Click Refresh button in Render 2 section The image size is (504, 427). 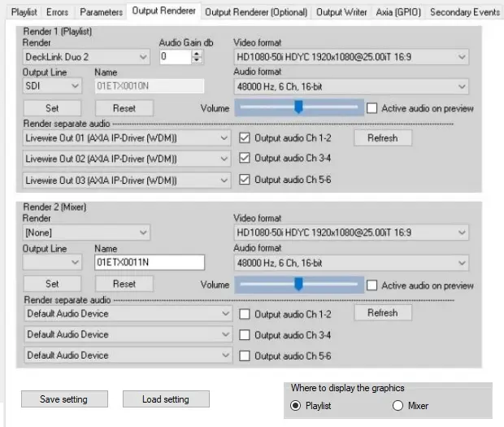[x=382, y=313]
